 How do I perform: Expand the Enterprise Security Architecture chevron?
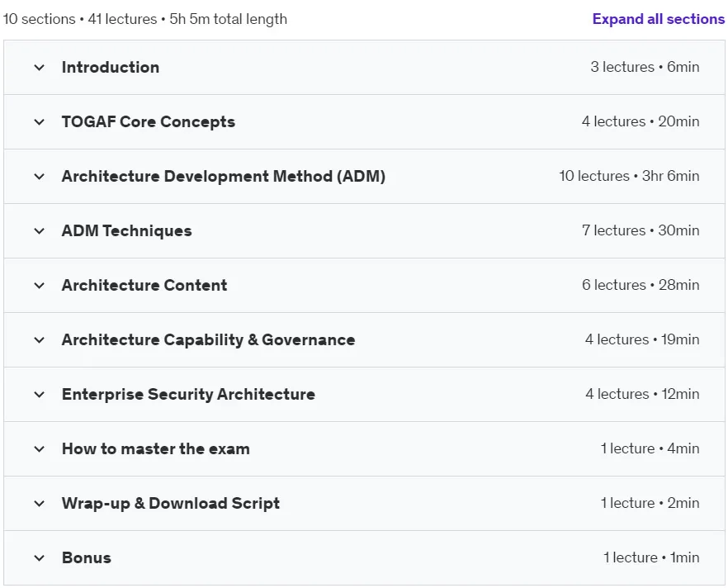tap(40, 394)
